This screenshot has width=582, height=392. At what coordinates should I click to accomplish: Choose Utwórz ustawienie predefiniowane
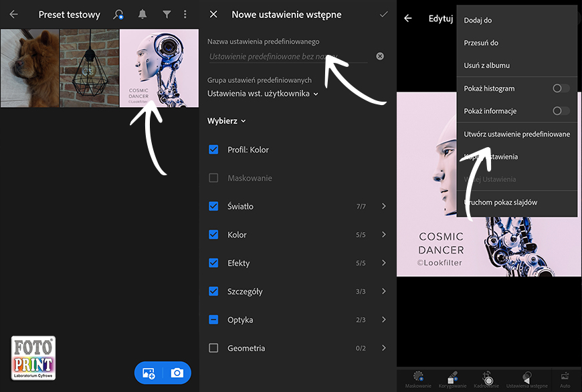pyautogui.click(x=516, y=134)
